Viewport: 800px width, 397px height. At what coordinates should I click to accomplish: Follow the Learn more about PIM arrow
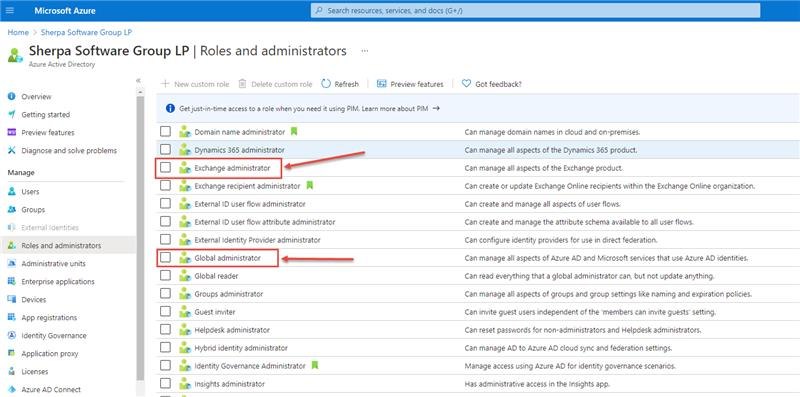pos(436,109)
